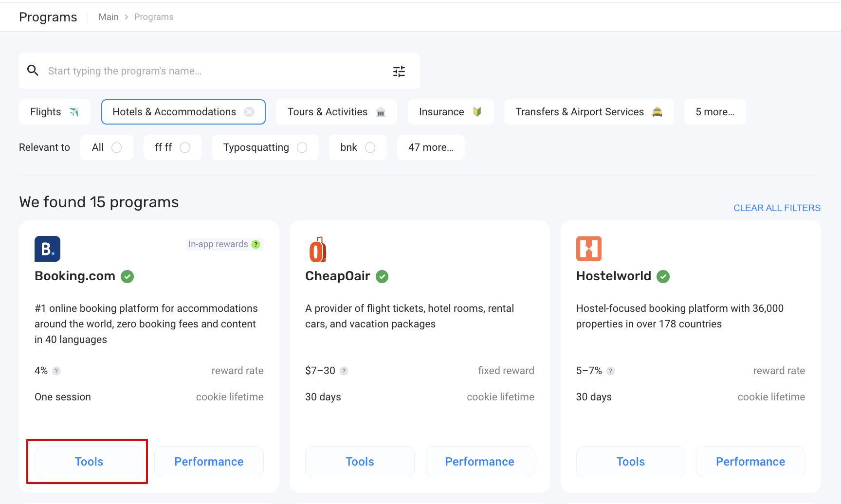Viewport: 841px width, 504px height.
Task: Open Performance for Booking.com
Action: (209, 462)
